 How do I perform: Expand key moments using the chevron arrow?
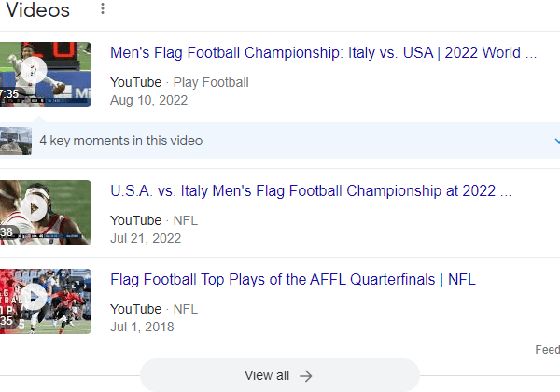[556, 141]
